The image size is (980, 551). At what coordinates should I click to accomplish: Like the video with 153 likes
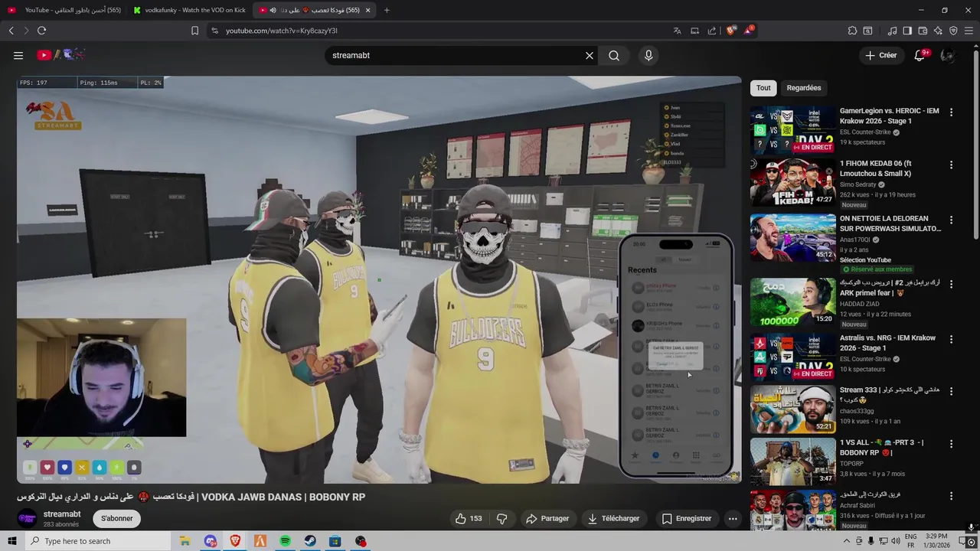point(469,518)
